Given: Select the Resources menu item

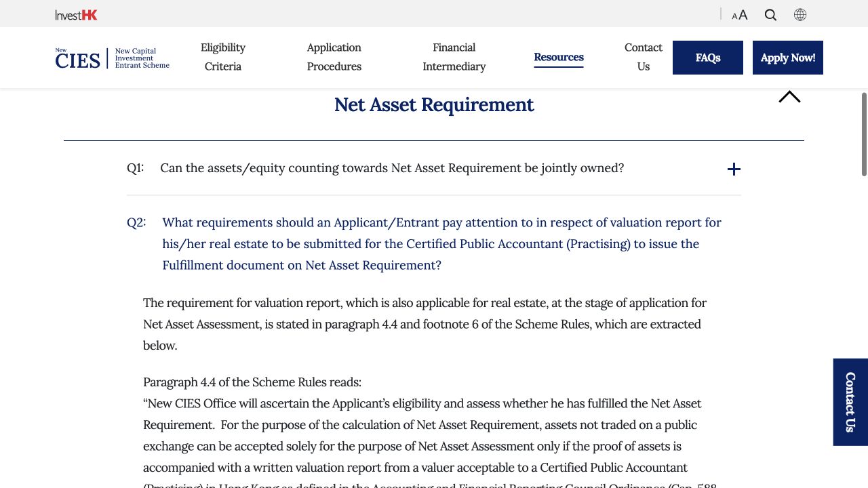Looking at the screenshot, I should point(559,58).
